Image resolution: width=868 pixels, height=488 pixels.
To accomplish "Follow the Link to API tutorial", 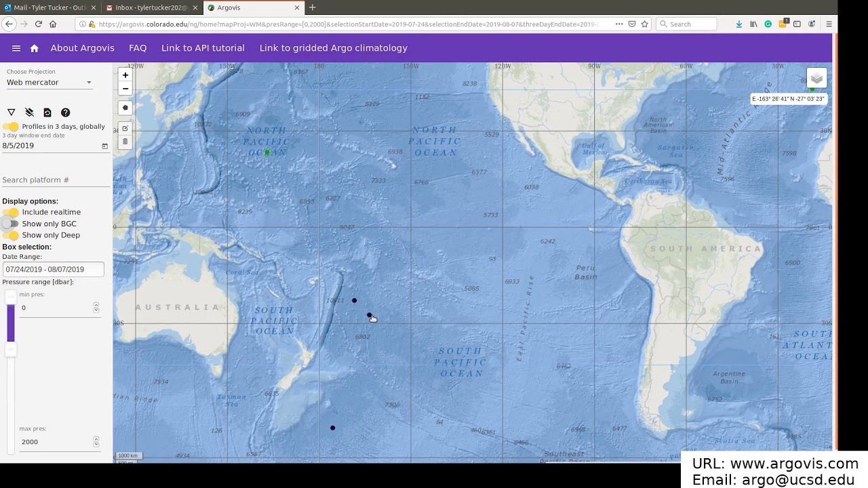I will 203,48.
